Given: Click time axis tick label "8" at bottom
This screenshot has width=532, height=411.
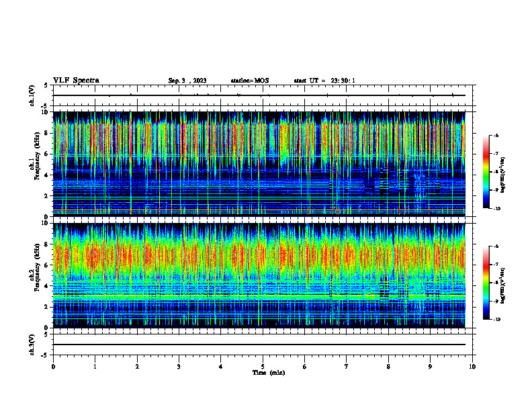Looking at the screenshot, I should tap(388, 367).
